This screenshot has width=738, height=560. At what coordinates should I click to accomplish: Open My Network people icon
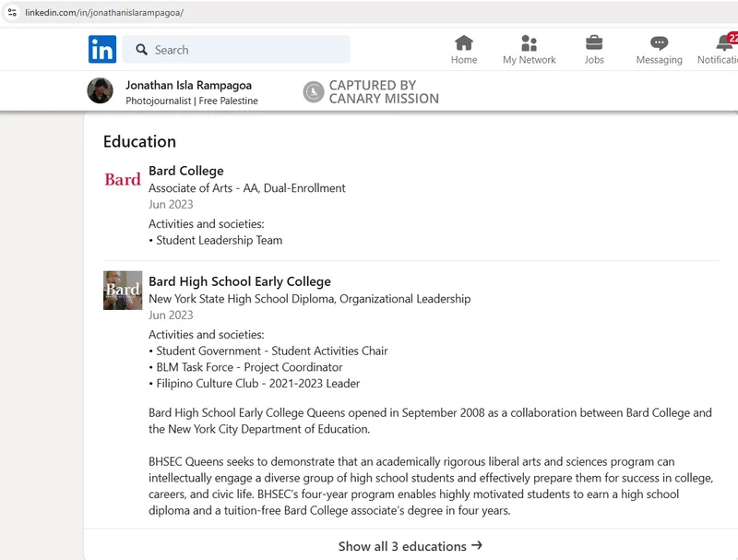[x=529, y=42]
